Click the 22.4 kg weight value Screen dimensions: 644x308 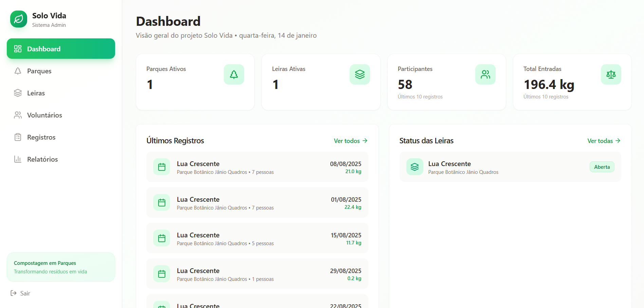tap(353, 207)
